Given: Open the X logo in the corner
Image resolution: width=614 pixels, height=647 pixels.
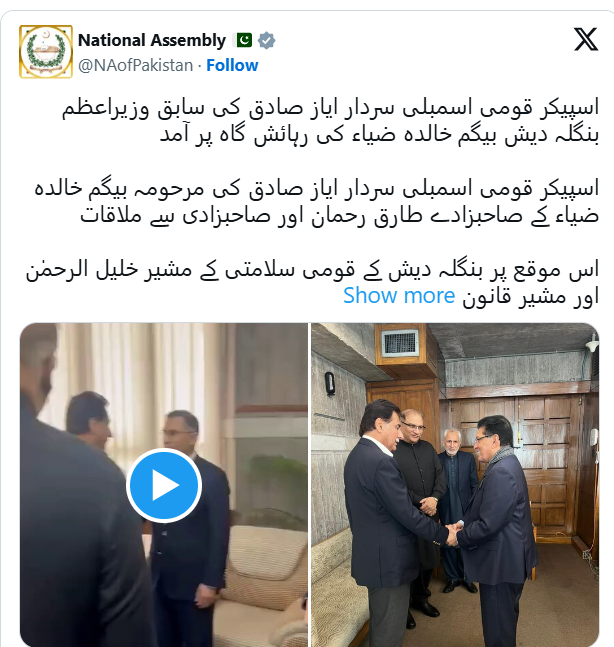Looking at the screenshot, I should [586, 39].
